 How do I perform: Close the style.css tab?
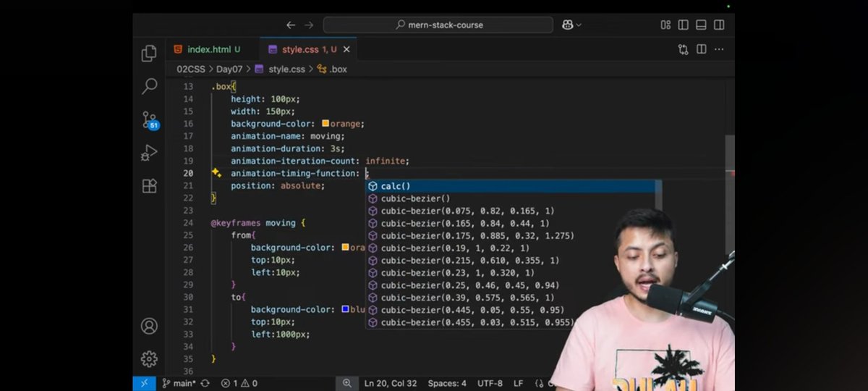coord(347,49)
